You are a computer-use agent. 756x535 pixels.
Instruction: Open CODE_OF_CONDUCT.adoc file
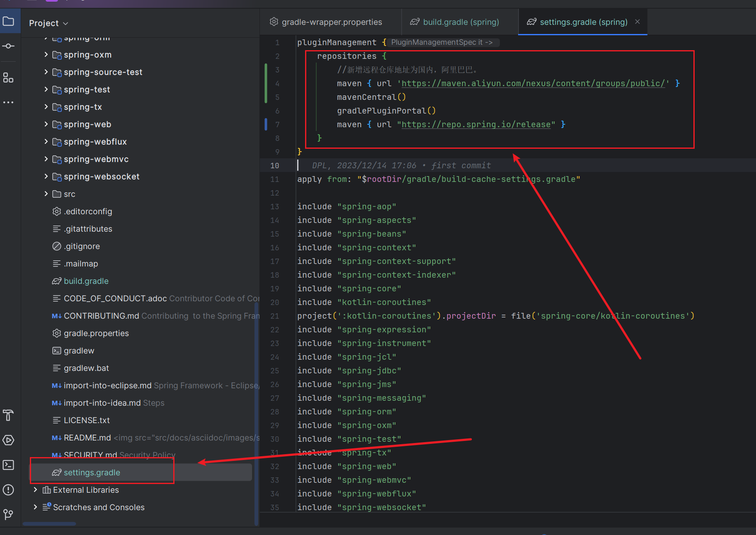[x=115, y=298]
